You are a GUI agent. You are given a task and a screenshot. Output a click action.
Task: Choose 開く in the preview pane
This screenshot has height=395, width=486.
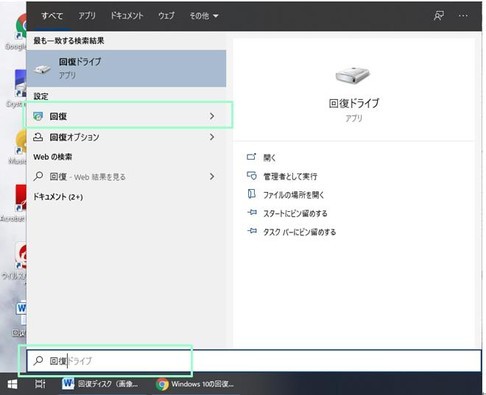pos(270,157)
